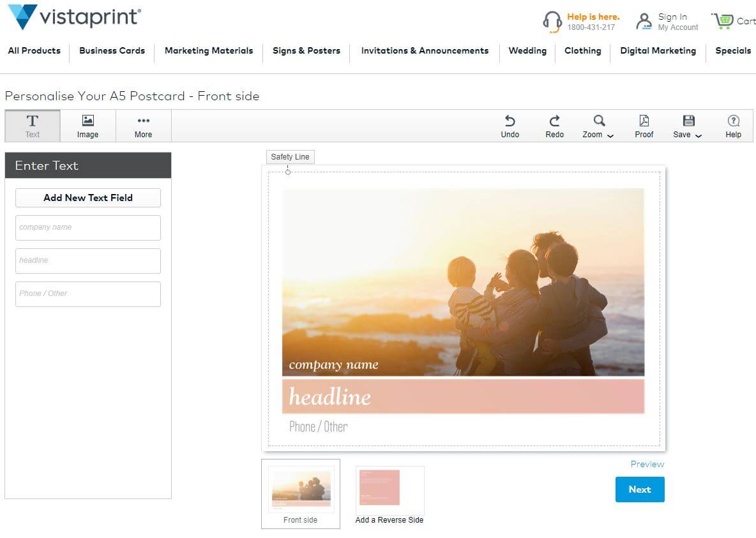Select headline text on postcard
The image size is (756, 538).
click(x=329, y=397)
